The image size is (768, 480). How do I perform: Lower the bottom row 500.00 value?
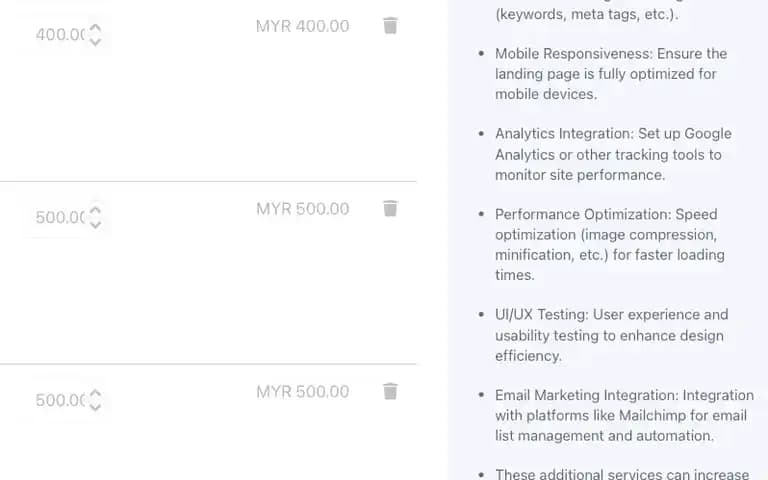coord(96,407)
